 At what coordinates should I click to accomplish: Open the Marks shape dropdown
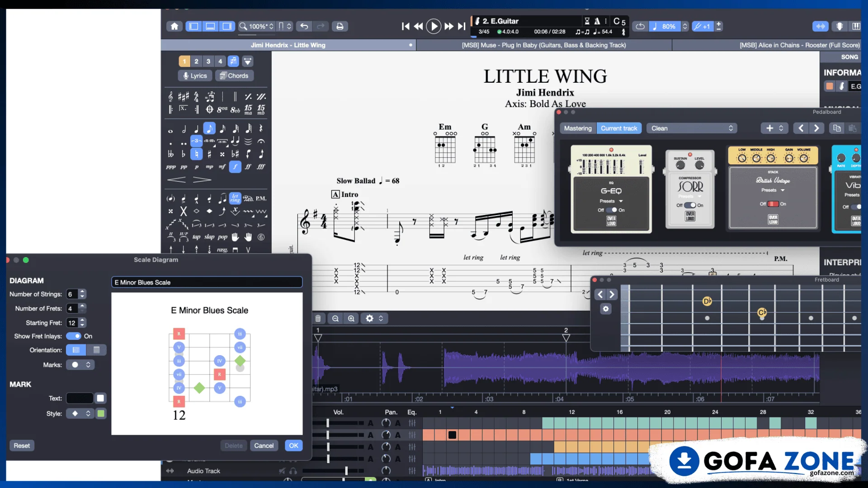(x=80, y=365)
